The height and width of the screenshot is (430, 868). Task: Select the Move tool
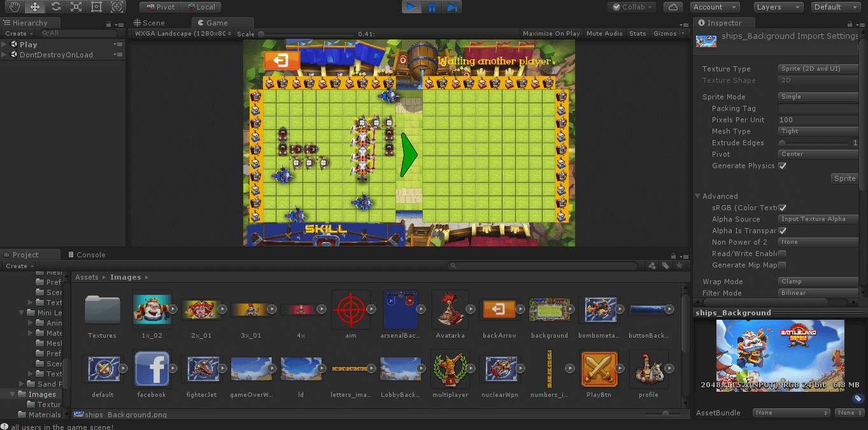[35, 7]
